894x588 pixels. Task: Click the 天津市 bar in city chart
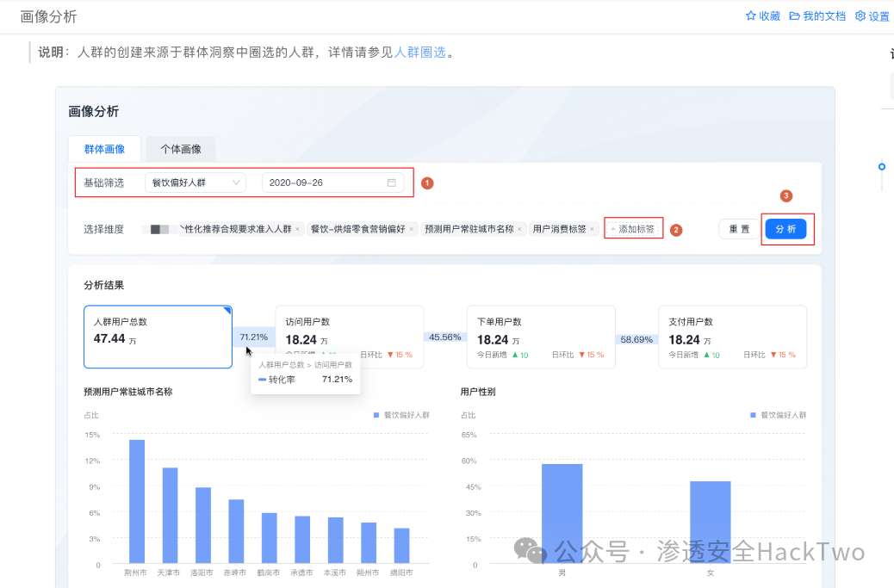(x=170, y=516)
